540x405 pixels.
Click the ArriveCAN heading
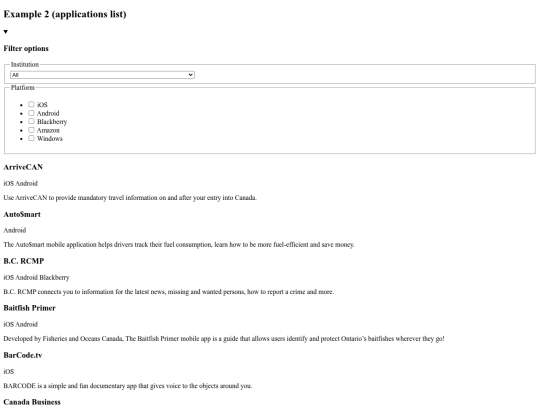pos(23,167)
